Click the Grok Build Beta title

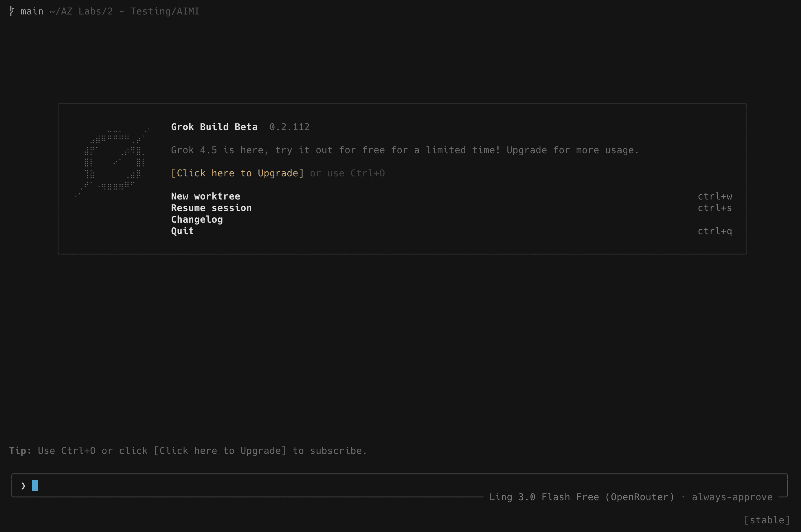214,127
